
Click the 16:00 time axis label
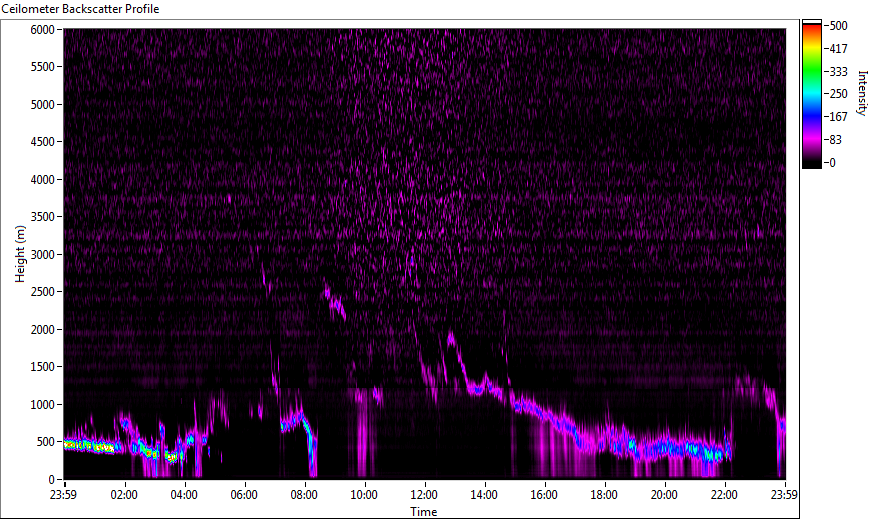544,495
